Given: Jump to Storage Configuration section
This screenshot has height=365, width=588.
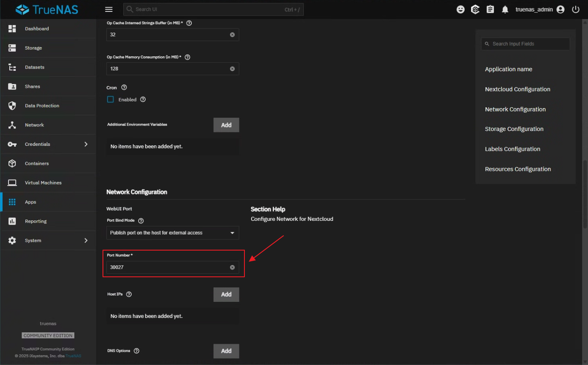Looking at the screenshot, I should pos(514,129).
